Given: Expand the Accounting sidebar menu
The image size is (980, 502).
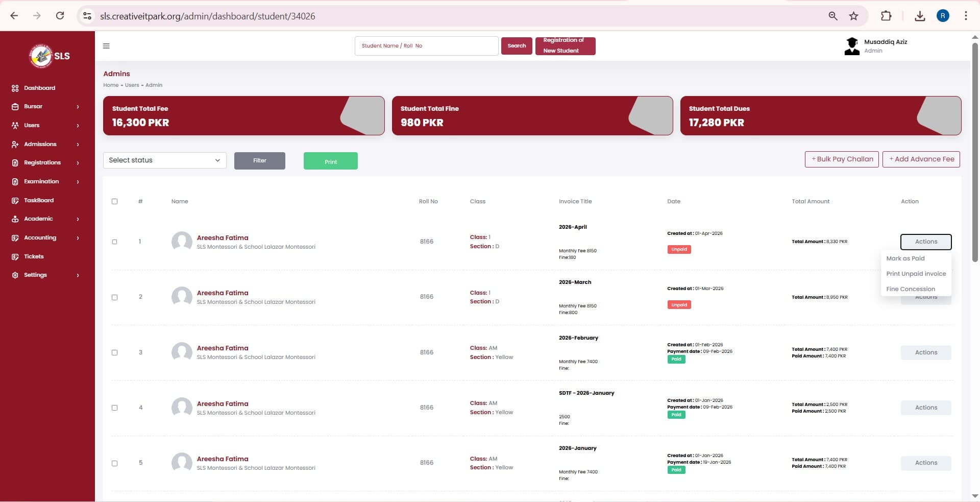Looking at the screenshot, I should coord(46,238).
